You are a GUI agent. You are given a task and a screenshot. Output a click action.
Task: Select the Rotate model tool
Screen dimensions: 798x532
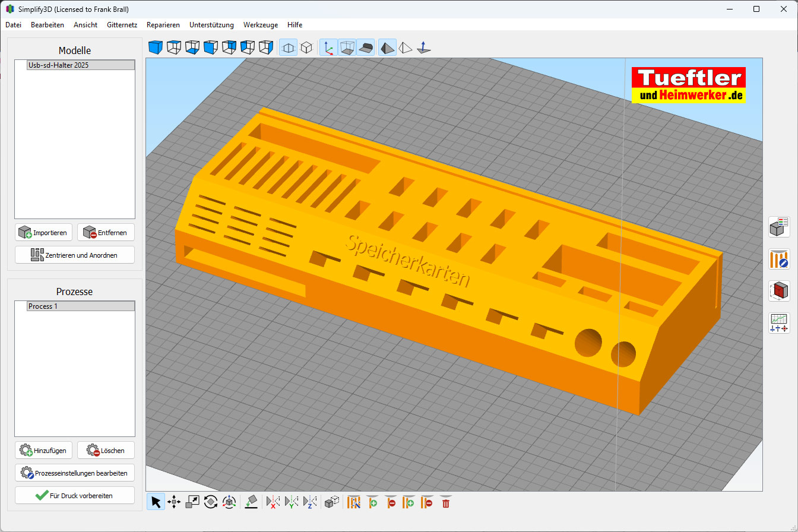pos(211,502)
